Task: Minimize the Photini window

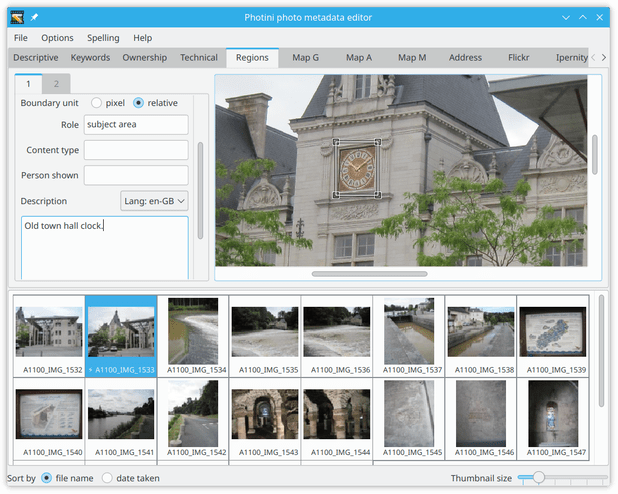Action: coord(566,17)
